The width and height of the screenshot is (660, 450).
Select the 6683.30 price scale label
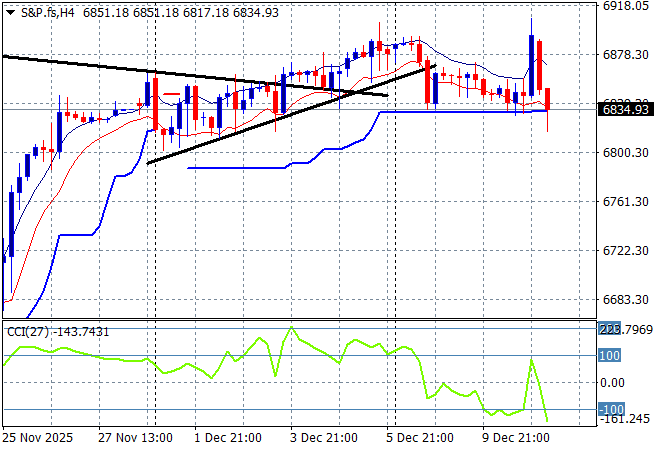(x=625, y=300)
